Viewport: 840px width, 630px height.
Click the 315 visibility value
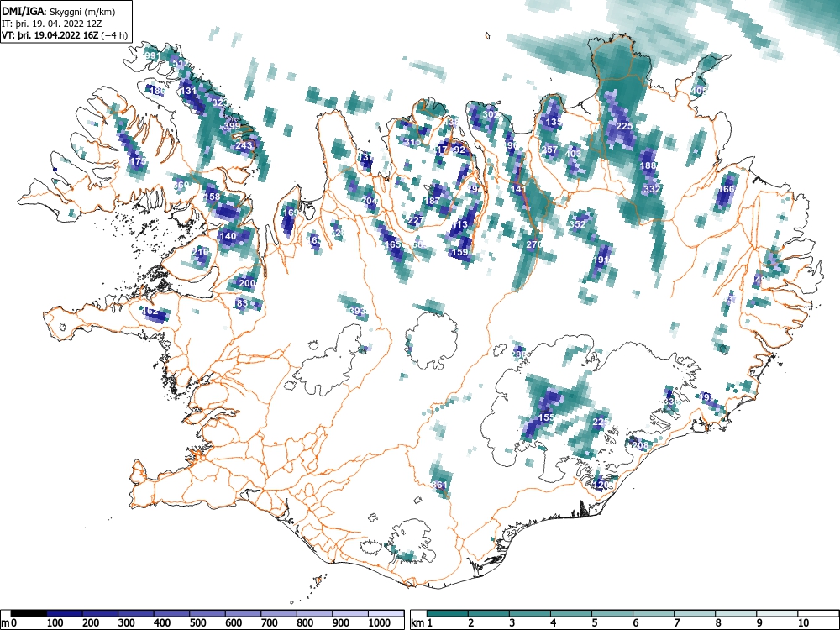[412, 142]
